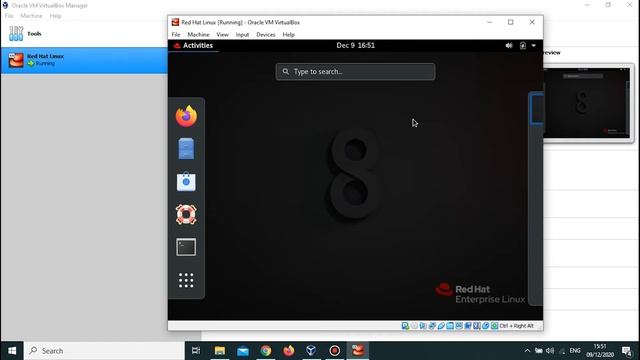Screen dimensions: 640x360
Task: Launch Firefox from the GNOME dash
Action: tap(186, 116)
